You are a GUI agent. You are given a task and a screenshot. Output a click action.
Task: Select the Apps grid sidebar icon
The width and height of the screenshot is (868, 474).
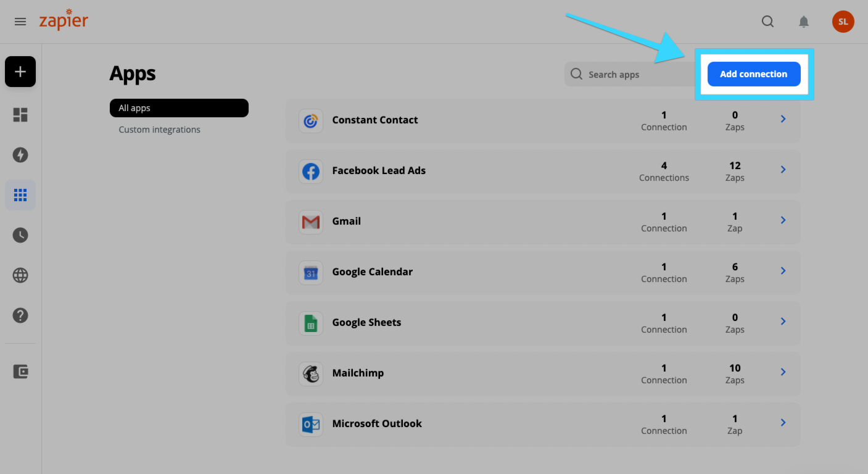(20, 195)
